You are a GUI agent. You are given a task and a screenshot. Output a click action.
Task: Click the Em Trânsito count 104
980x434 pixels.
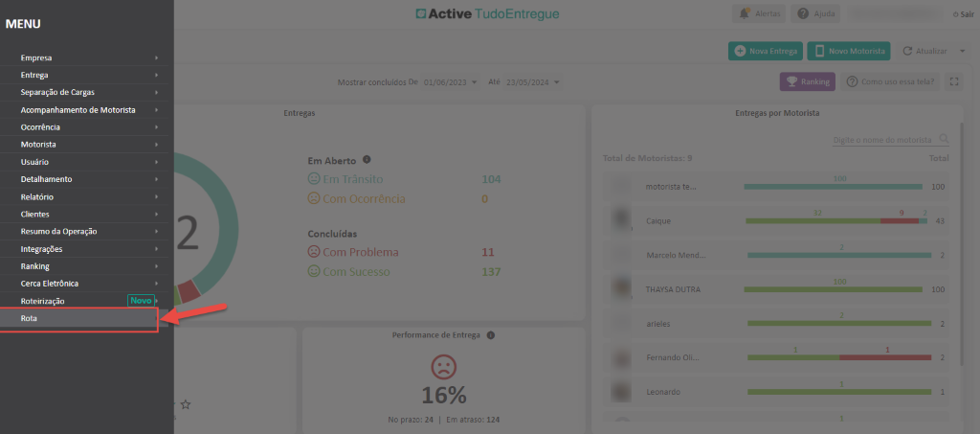[x=491, y=179]
